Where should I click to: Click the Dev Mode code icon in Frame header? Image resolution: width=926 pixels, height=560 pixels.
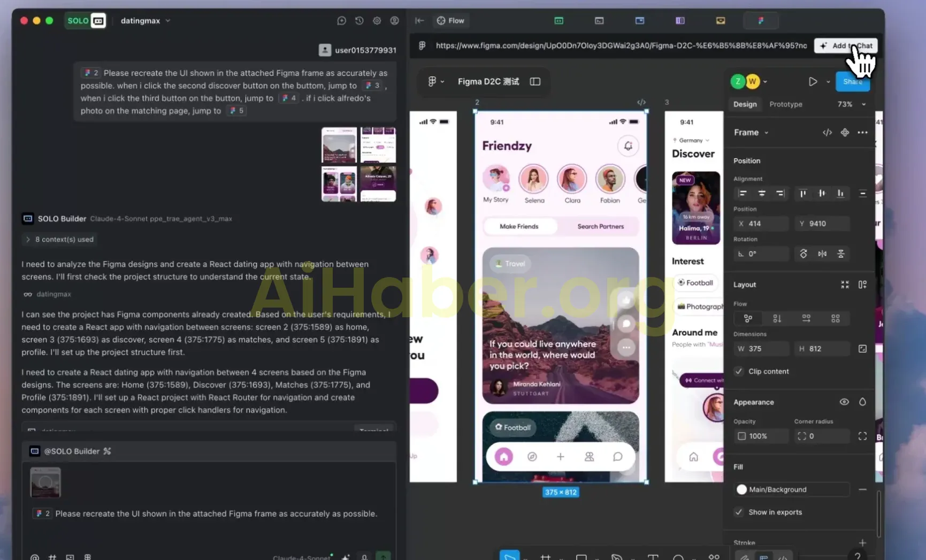coord(827,133)
